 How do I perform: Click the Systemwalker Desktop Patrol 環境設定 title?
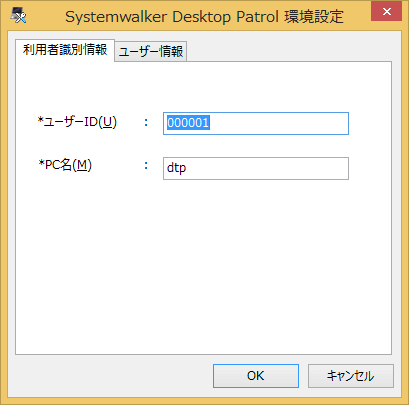click(204, 17)
